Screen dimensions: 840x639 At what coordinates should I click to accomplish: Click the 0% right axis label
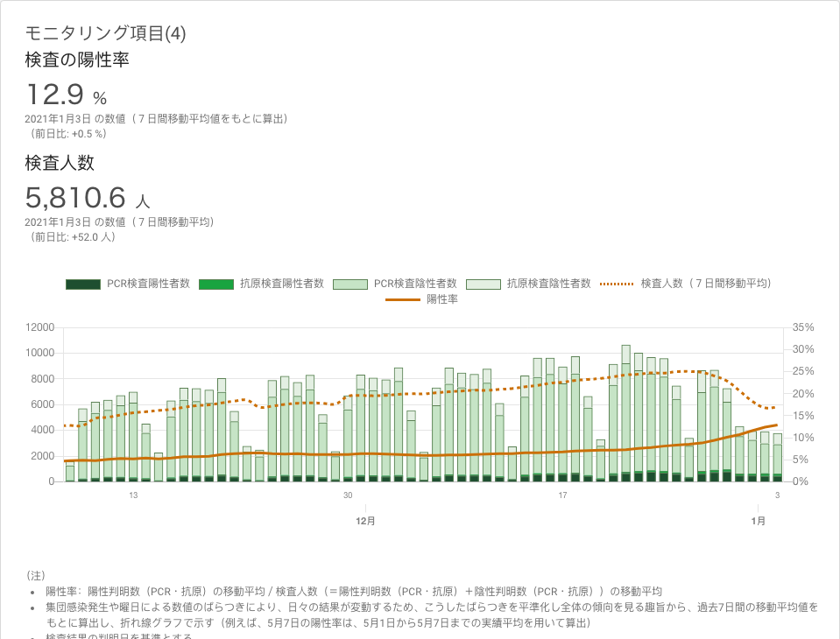pyautogui.click(x=801, y=481)
